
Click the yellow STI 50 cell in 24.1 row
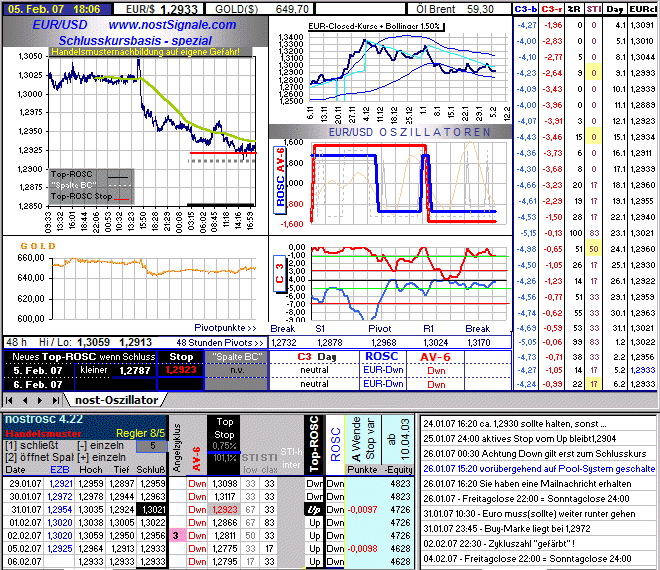[x=593, y=249]
